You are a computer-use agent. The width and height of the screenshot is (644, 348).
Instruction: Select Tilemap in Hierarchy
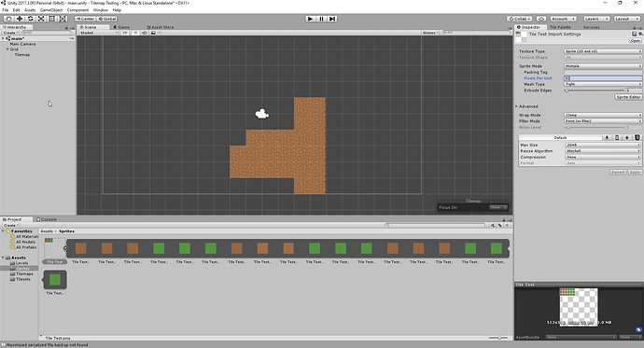pos(22,55)
